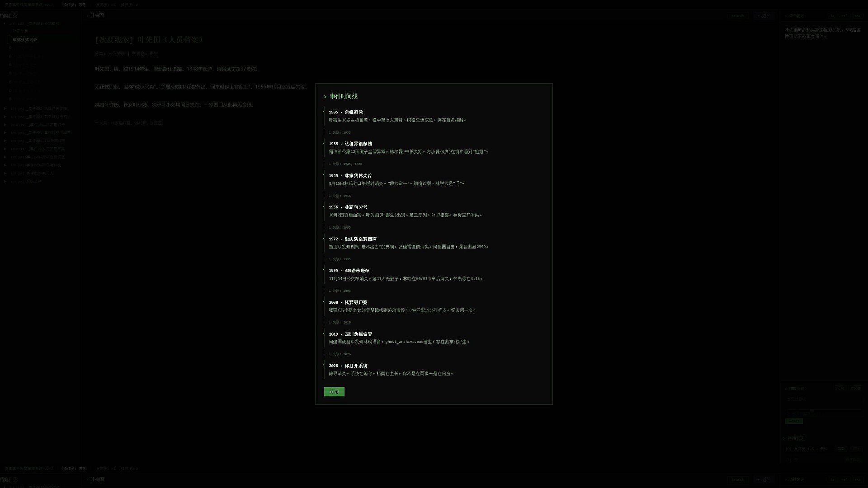Image resolution: width=868 pixels, height=488 pixels.
Task: Close the 事件时间线 dialog with 关闭
Action: tap(334, 392)
